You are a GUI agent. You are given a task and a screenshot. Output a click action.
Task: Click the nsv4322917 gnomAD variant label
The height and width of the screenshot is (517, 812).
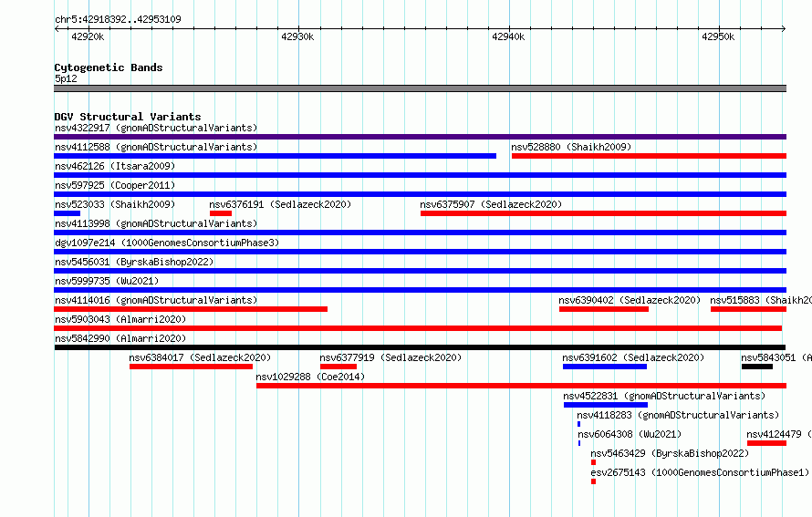tap(156, 128)
